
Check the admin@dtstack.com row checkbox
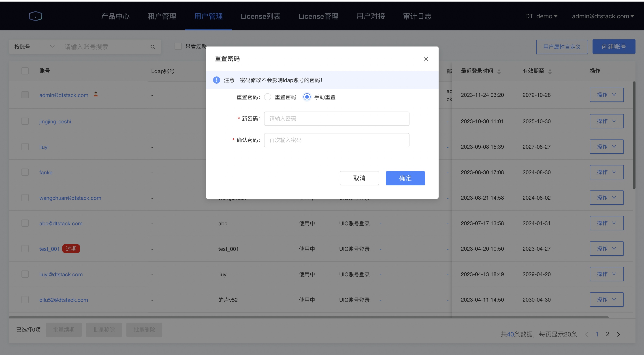tap(25, 95)
